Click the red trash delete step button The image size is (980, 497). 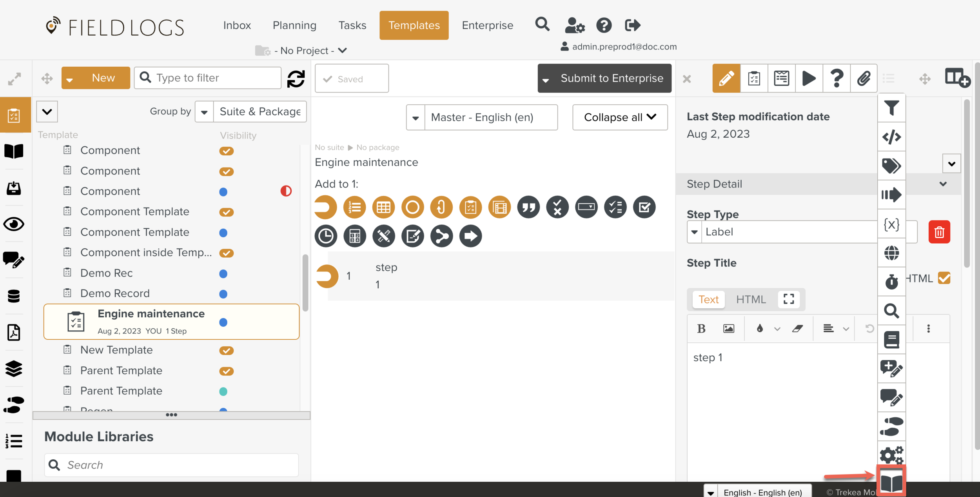[939, 232]
